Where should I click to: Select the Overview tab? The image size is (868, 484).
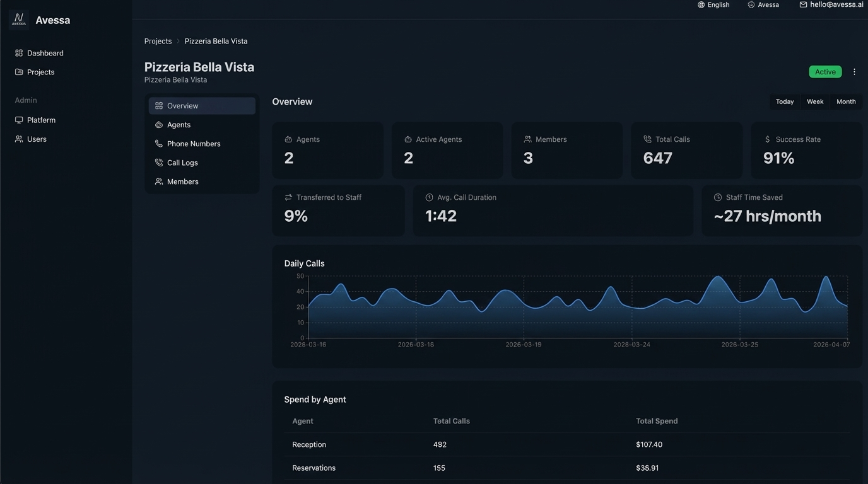[x=182, y=105]
